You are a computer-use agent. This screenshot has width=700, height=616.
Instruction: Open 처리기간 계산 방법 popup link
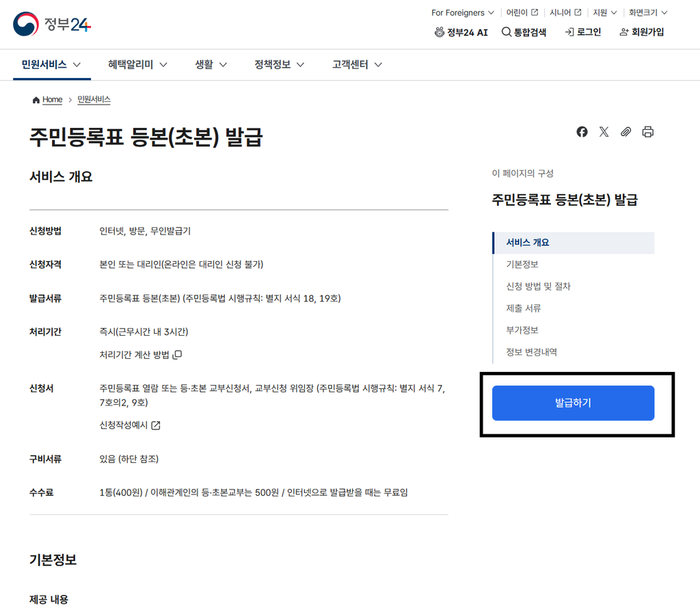[x=140, y=355]
